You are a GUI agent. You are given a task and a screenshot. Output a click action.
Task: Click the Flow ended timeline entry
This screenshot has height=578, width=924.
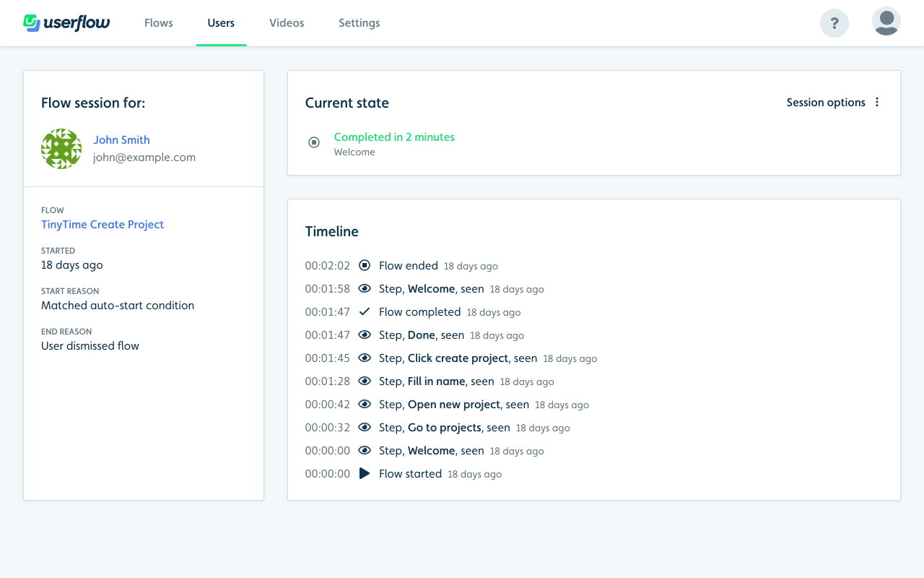click(409, 265)
